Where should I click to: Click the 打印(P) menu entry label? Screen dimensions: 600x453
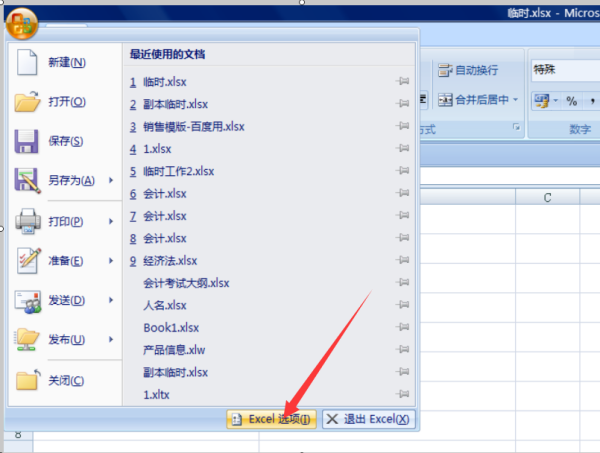coord(65,222)
